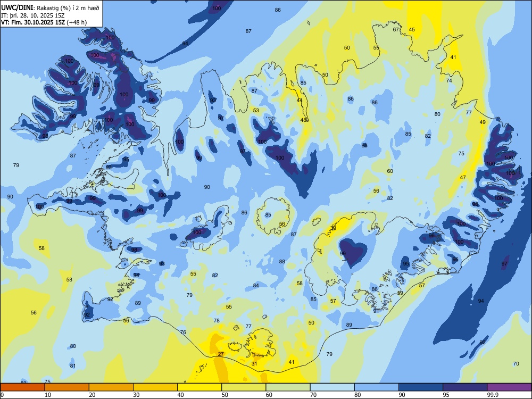Click the map value '79' in the western sea
This screenshot has height=399, width=532.
pyautogui.click(x=16, y=165)
